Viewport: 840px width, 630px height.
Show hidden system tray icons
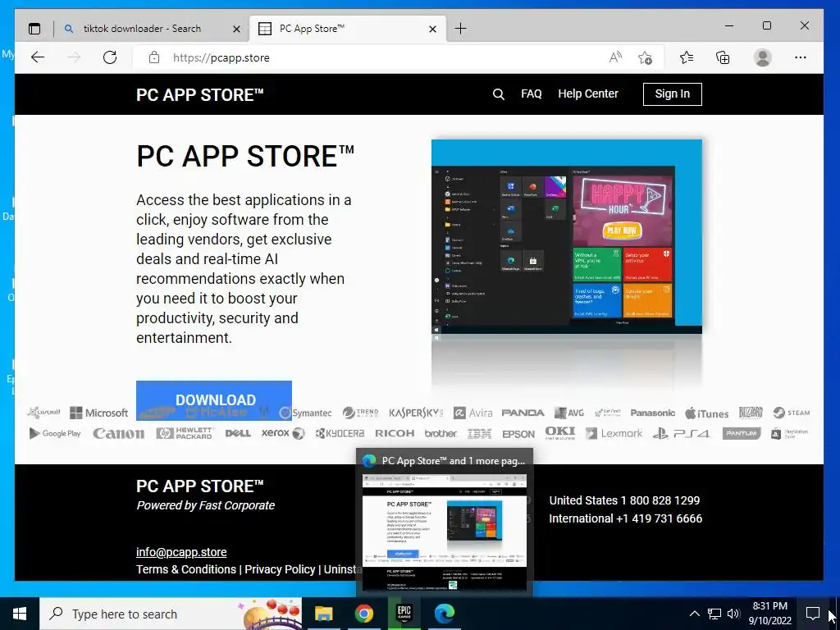pyautogui.click(x=694, y=614)
